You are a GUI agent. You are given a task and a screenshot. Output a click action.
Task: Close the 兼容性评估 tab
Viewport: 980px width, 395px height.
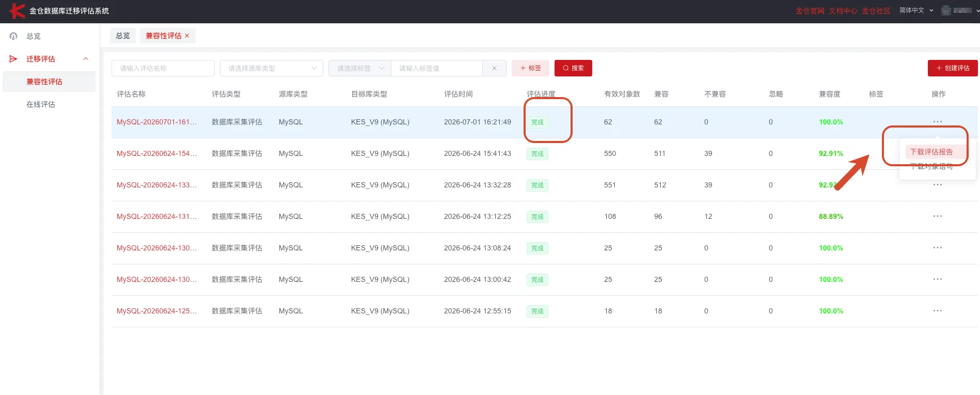click(x=187, y=36)
